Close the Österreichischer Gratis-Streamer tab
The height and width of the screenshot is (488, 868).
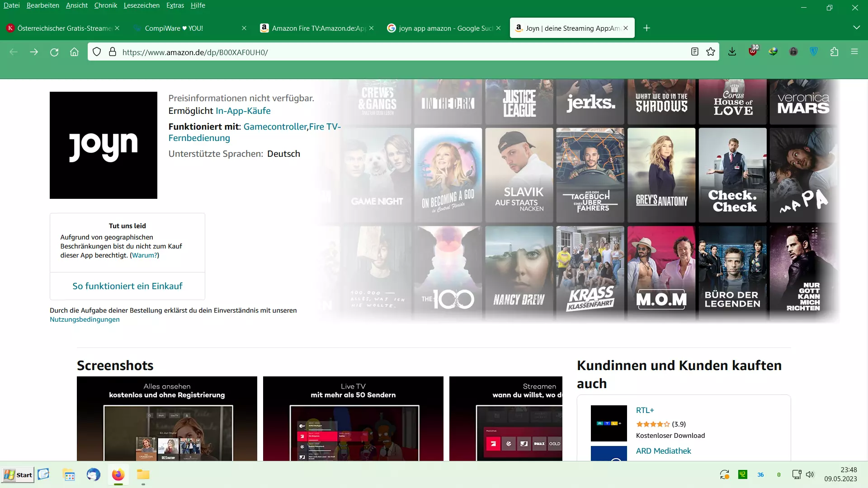117,28
